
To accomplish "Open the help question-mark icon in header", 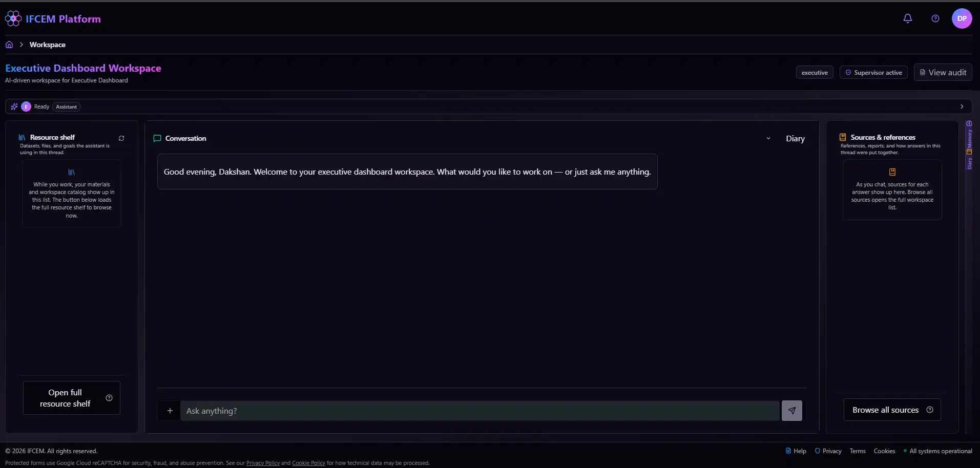I will 935,18.
